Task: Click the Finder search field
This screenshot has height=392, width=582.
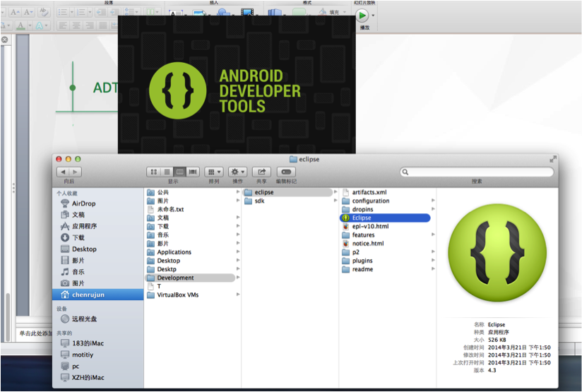Action: click(x=477, y=172)
